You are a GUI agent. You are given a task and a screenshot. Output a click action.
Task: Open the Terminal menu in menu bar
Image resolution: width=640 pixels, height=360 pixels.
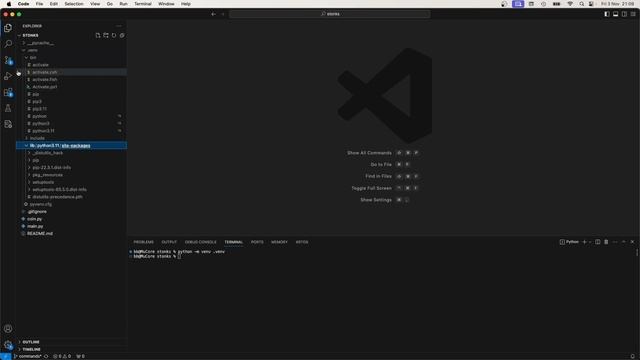pyautogui.click(x=143, y=4)
